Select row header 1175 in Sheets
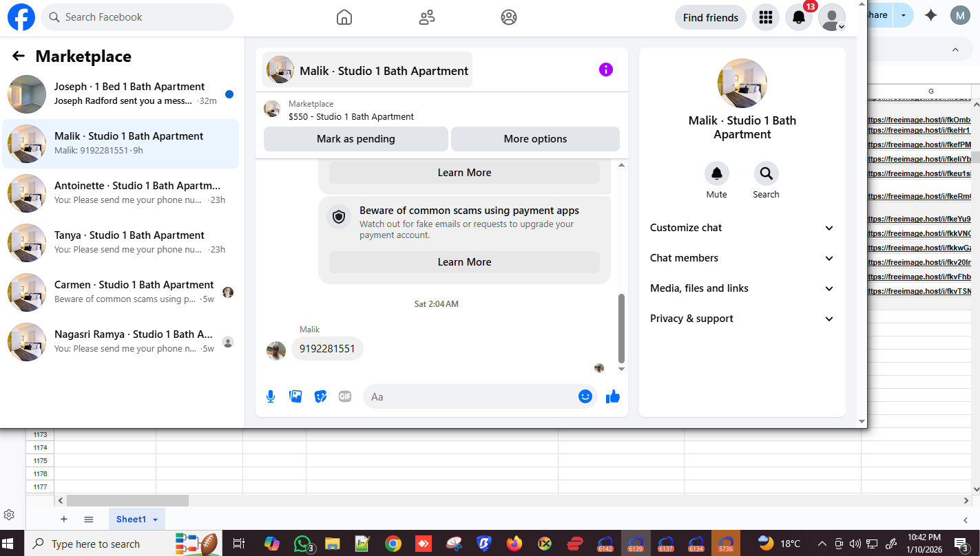Screen dimensions: 980x556 click(40, 461)
